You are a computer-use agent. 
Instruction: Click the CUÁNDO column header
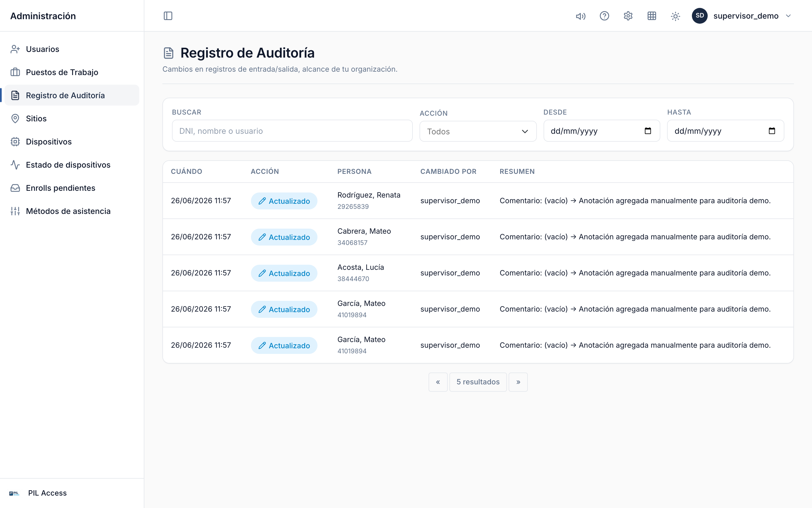[x=187, y=172]
